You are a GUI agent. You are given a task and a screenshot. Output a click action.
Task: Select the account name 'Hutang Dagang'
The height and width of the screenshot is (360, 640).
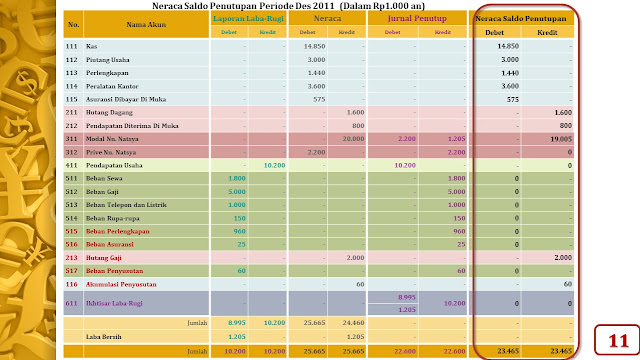109,113
